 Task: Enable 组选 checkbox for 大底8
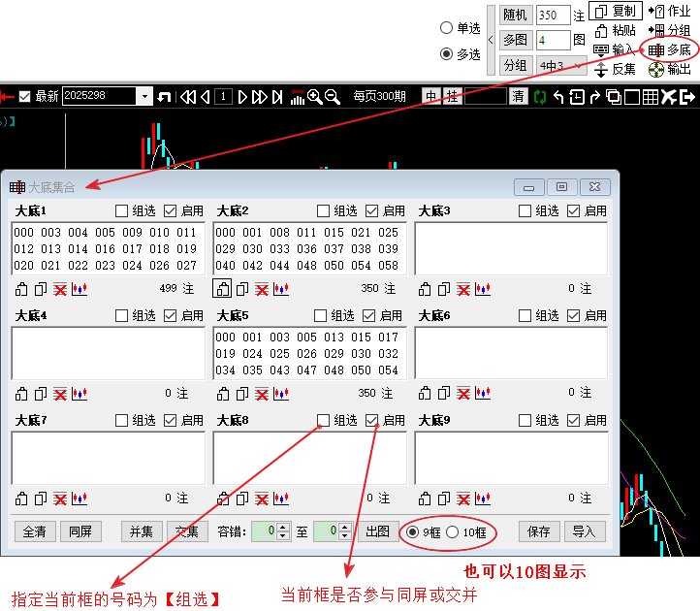coord(324,420)
